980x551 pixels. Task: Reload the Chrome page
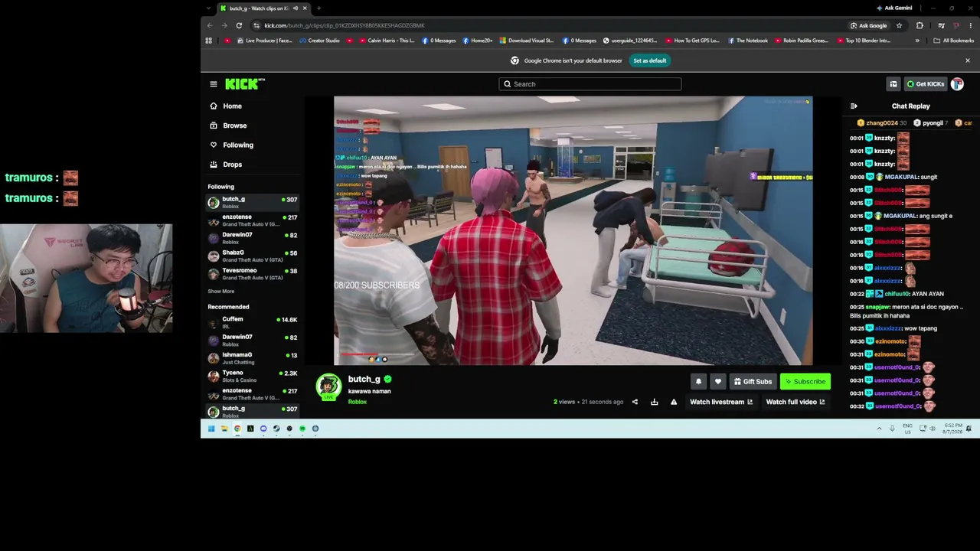coord(239,25)
